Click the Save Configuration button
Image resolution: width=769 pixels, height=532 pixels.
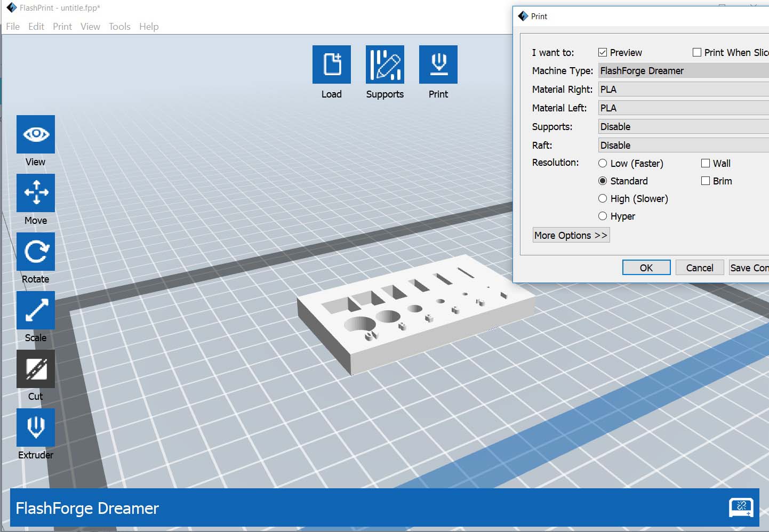(x=749, y=268)
